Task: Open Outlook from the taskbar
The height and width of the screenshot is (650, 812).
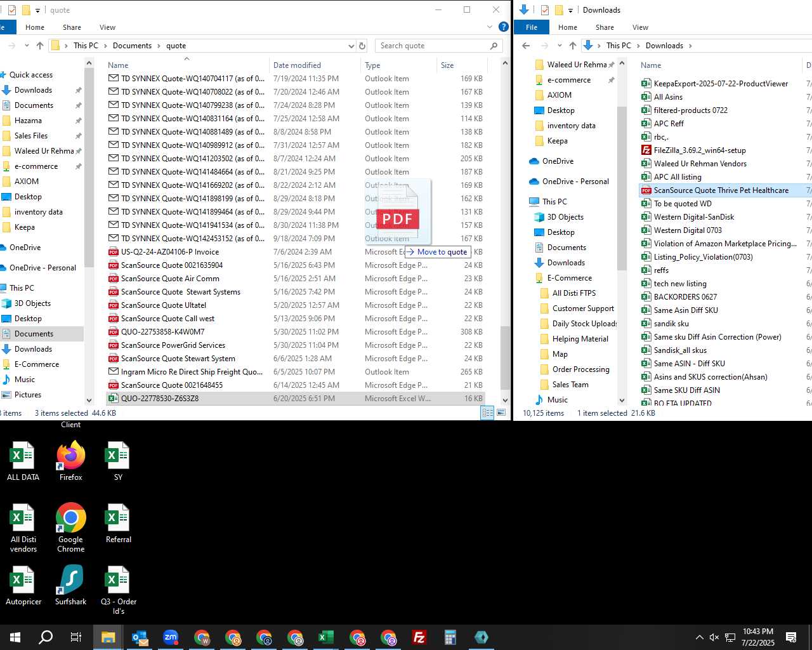Action: (x=140, y=637)
